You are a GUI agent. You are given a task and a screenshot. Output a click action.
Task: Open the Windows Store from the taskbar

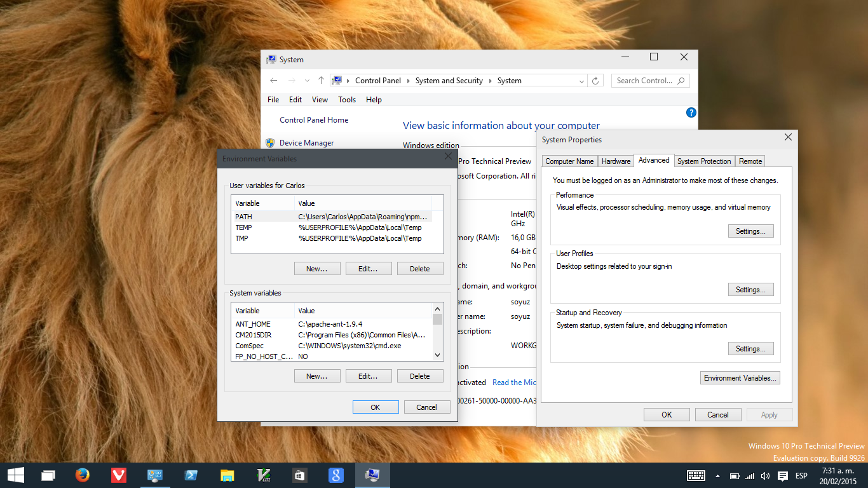point(299,475)
